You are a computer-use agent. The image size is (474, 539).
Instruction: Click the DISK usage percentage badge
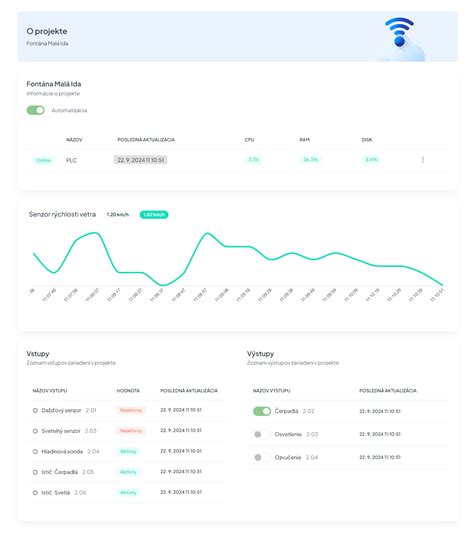click(x=371, y=160)
